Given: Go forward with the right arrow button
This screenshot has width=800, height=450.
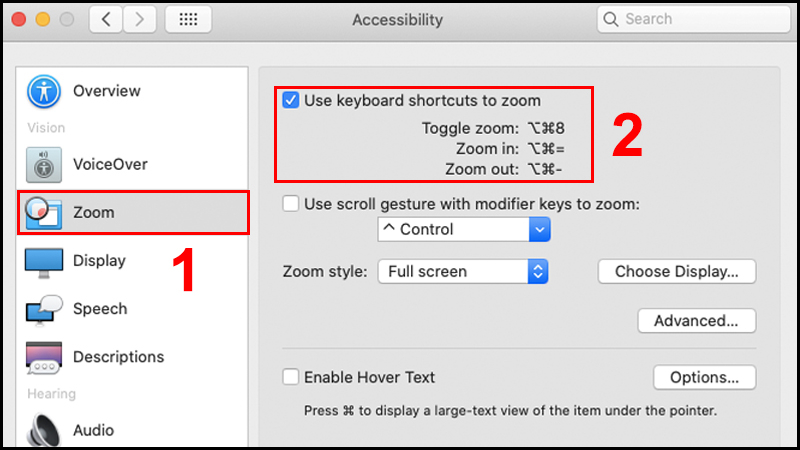Looking at the screenshot, I should [x=139, y=19].
